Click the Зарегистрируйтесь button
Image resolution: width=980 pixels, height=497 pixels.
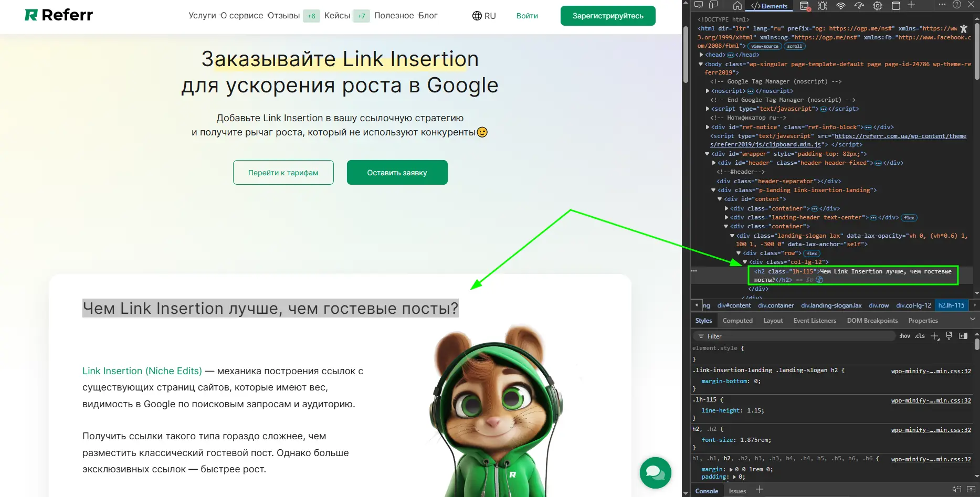click(x=607, y=16)
